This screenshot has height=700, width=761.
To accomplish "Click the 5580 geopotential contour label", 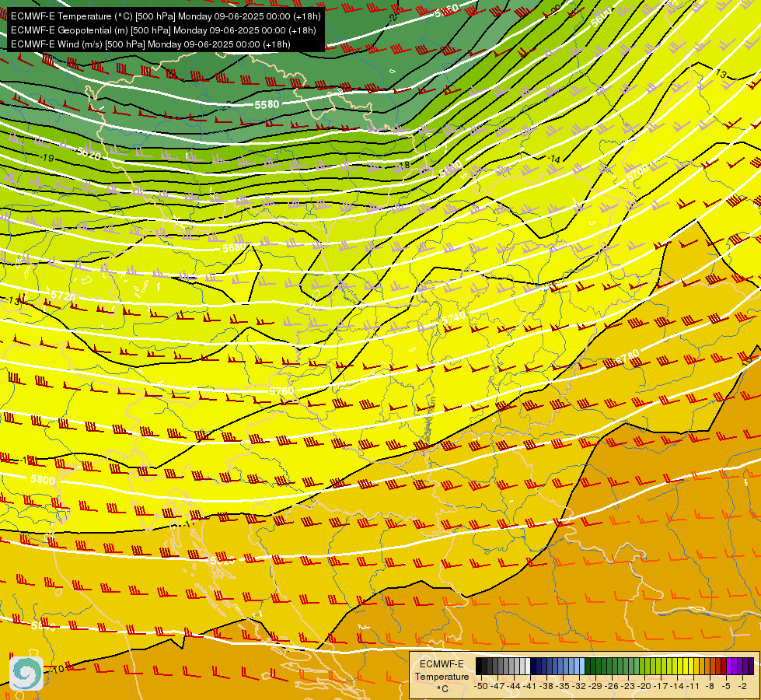I will 267,104.
